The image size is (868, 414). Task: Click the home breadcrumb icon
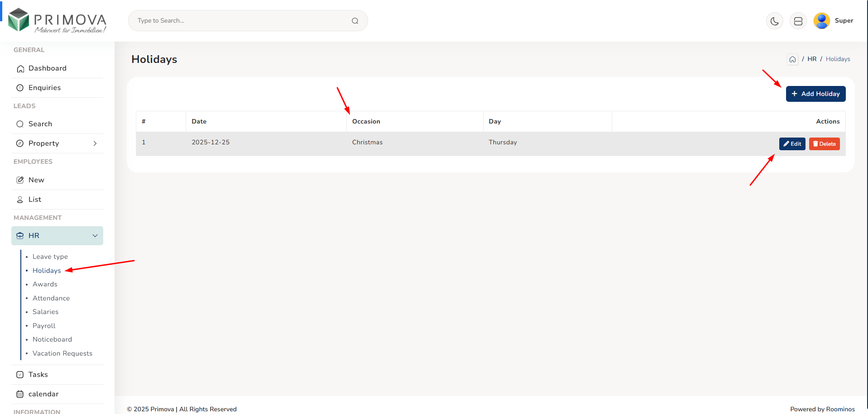792,59
